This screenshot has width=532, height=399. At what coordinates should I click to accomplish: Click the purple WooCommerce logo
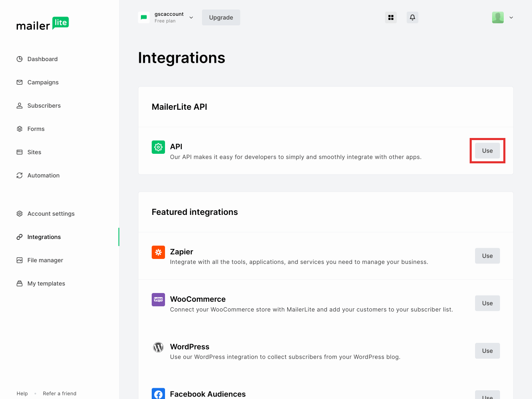pos(158,300)
